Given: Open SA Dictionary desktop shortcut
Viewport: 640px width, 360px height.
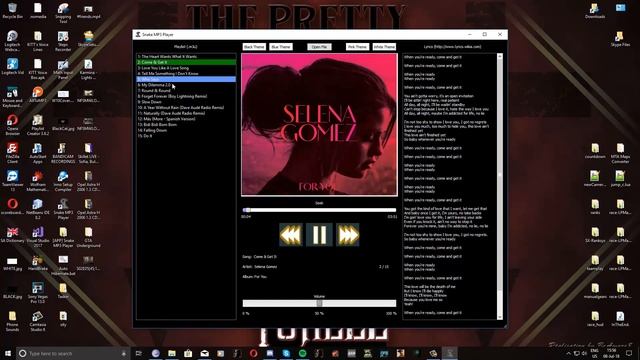Looking at the screenshot, I should [12, 235].
